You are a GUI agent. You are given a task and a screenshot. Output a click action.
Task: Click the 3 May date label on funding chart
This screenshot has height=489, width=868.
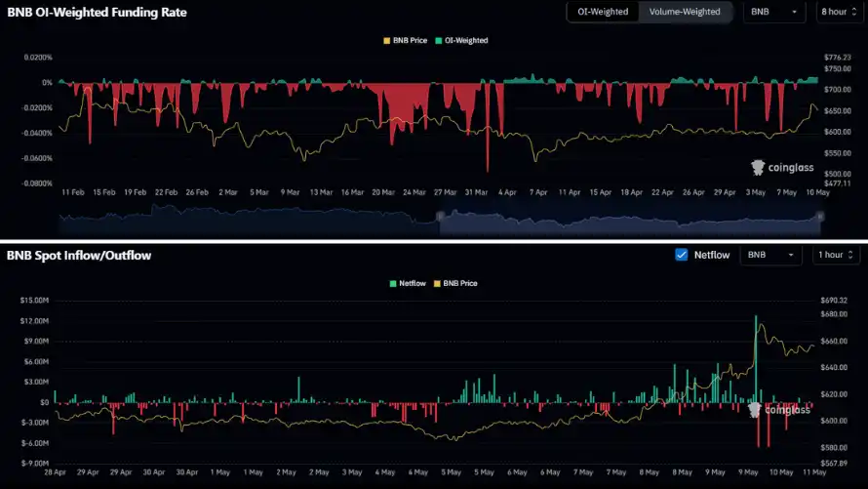(755, 192)
